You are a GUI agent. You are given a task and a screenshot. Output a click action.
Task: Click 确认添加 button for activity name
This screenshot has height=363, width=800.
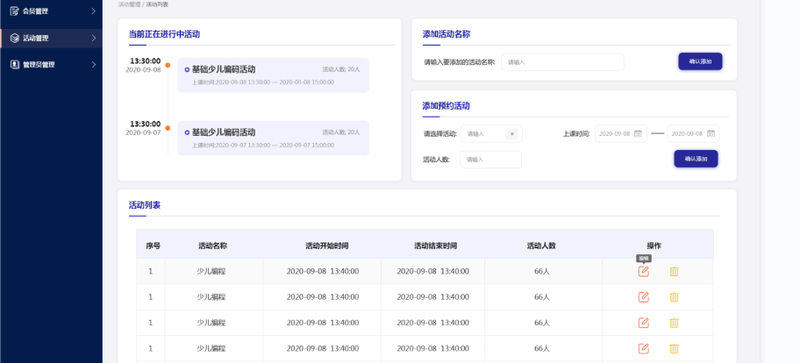click(x=700, y=61)
